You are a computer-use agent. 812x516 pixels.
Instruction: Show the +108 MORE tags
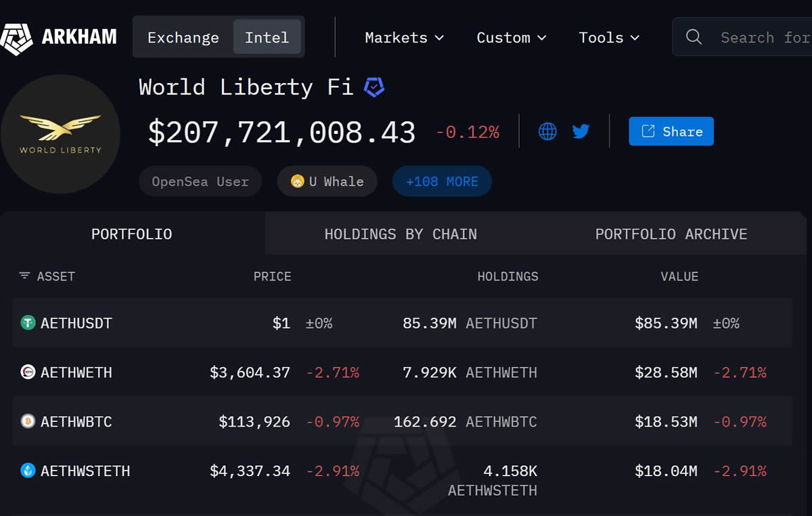(442, 181)
